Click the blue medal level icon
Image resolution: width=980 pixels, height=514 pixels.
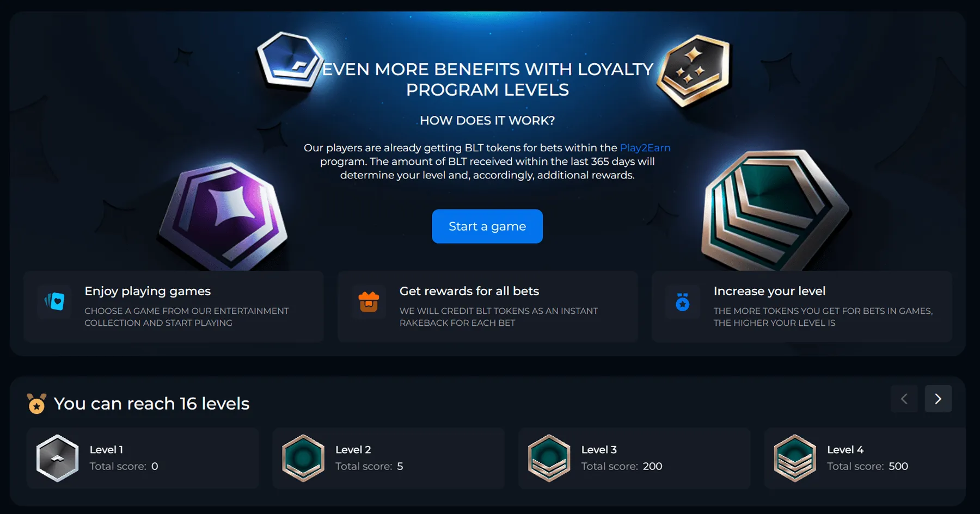coord(682,302)
